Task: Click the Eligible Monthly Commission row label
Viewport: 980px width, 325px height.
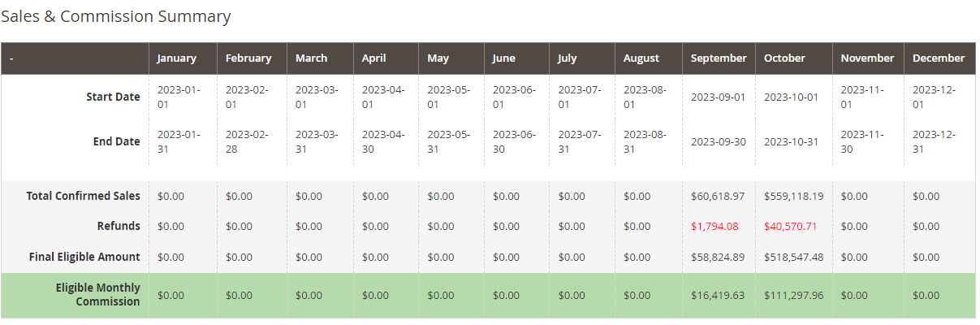Action: 97,294
